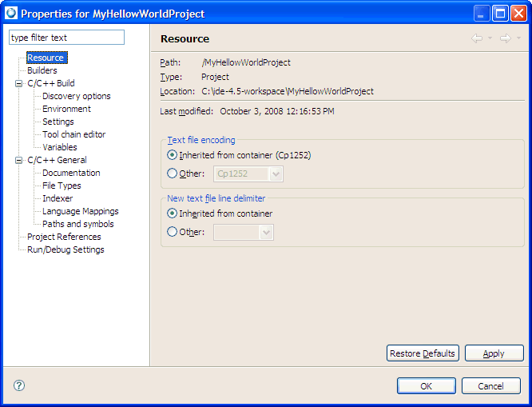Select Other line delimiter radio button
This screenshot has width=532, height=407.
point(173,232)
